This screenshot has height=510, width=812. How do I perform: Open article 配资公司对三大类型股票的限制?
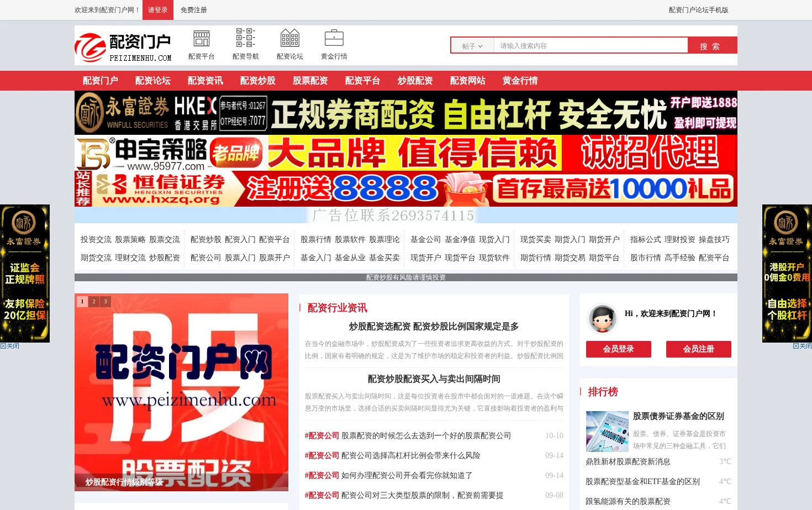[x=423, y=496]
